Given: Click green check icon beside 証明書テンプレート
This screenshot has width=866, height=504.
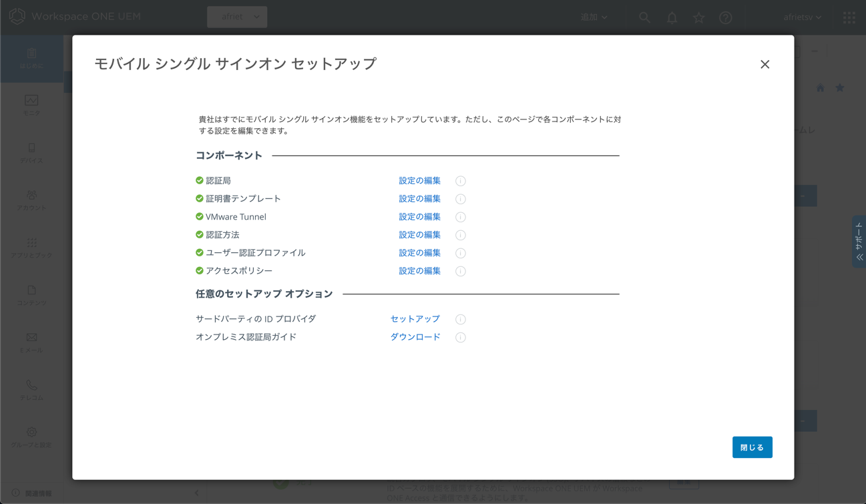Looking at the screenshot, I should coord(199,198).
